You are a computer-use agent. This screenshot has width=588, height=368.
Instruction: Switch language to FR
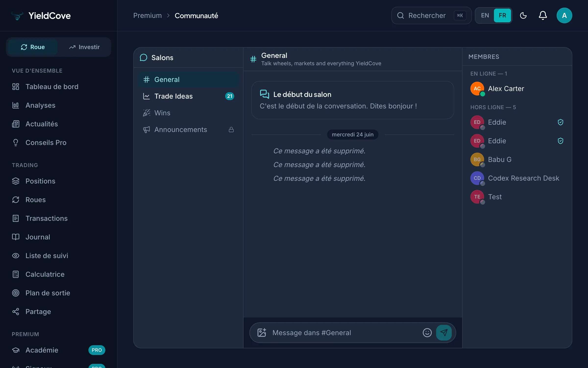pyautogui.click(x=502, y=15)
